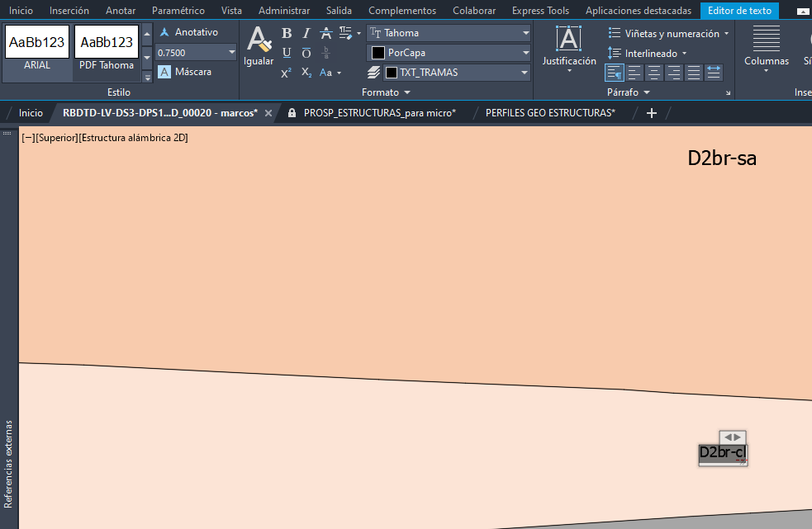Click the Viñetas y numeración bullets icon
The height and width of the screenshot is (529, 812).
tap(615, 33)
